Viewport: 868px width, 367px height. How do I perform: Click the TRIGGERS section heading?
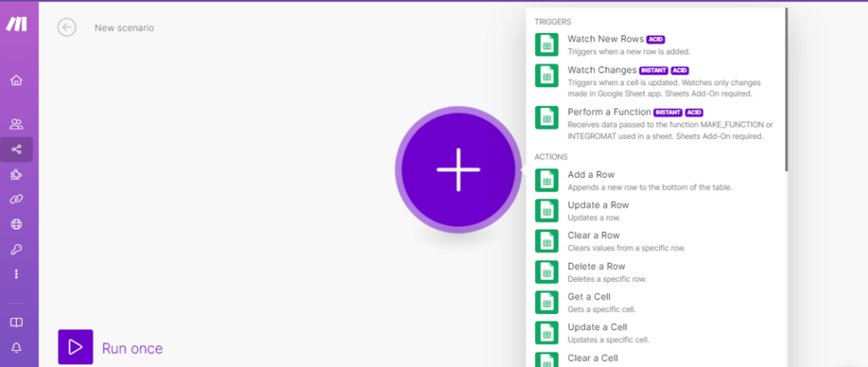553,22
